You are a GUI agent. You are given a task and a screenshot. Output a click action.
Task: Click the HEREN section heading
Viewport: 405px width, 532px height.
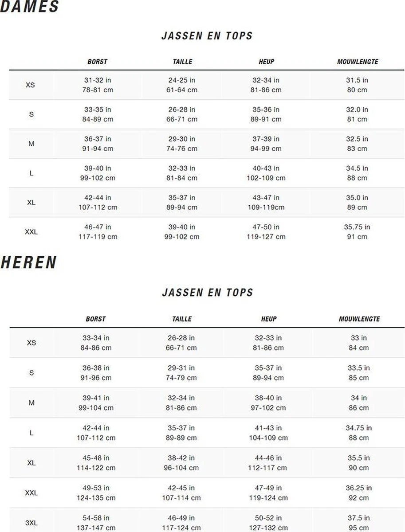coord(29,263)
